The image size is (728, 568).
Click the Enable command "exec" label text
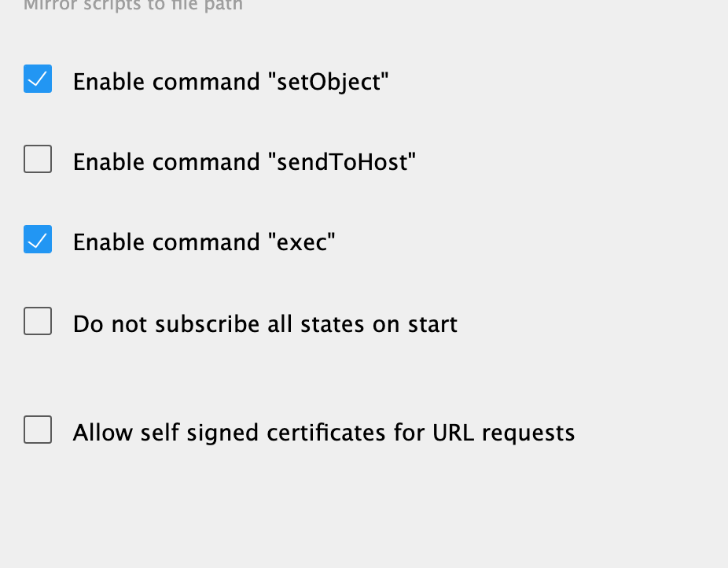204,242
